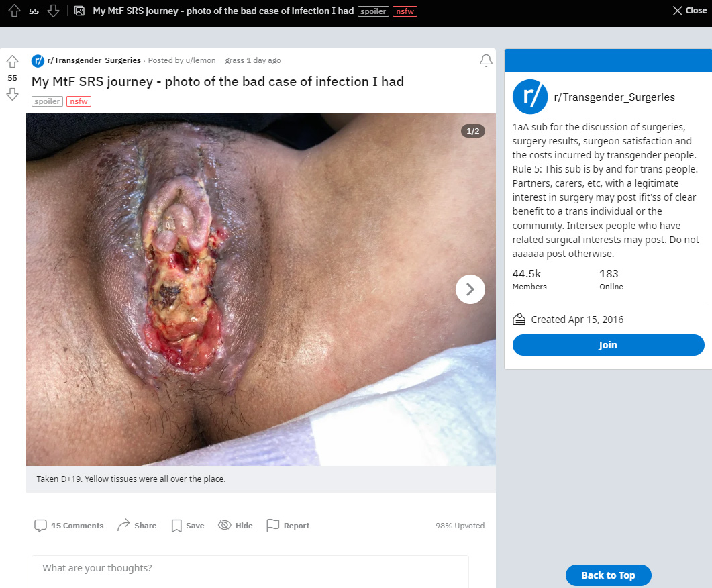Screen dimensions: 712x588
Task: Click the downvote arrow below the score
Action: (x=12, y=94)
